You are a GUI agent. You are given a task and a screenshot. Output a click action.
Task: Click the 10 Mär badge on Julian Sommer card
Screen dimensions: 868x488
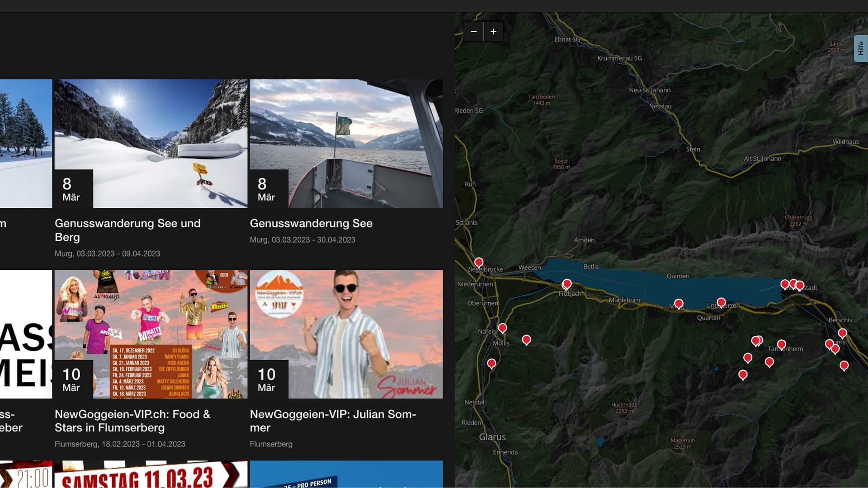[x=269, y=379]
